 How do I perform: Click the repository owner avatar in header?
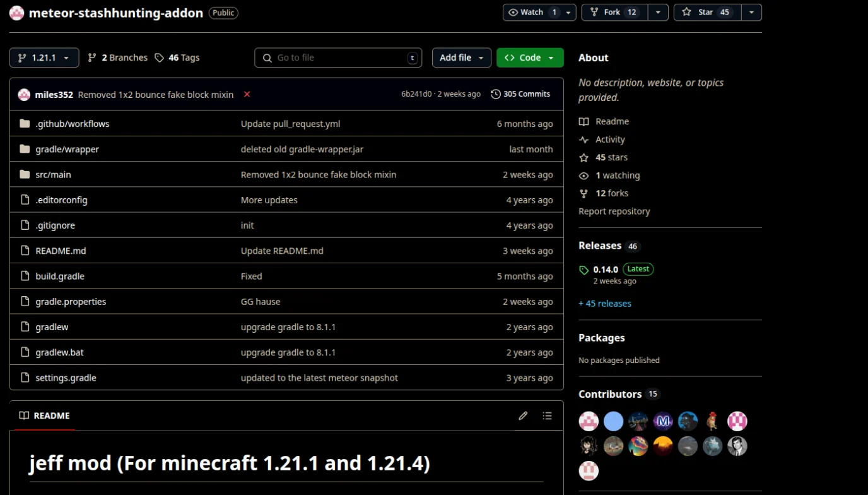[17, 13]
